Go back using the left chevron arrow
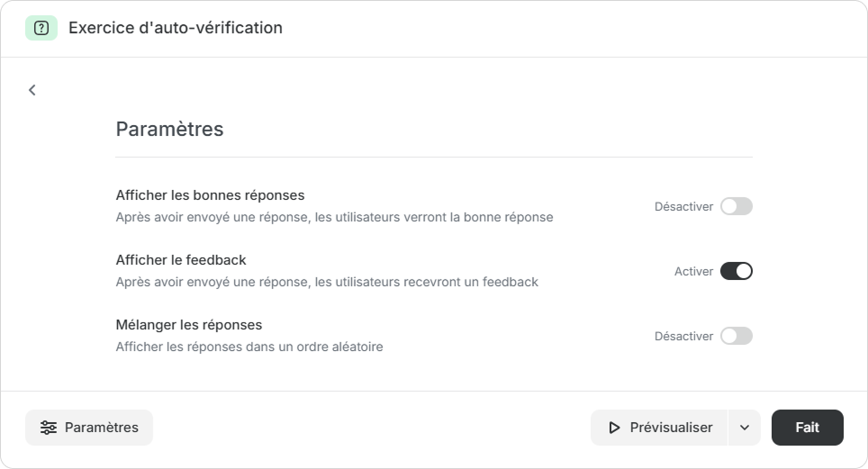This screenshot has width=868, height=469. pos(32,90)
